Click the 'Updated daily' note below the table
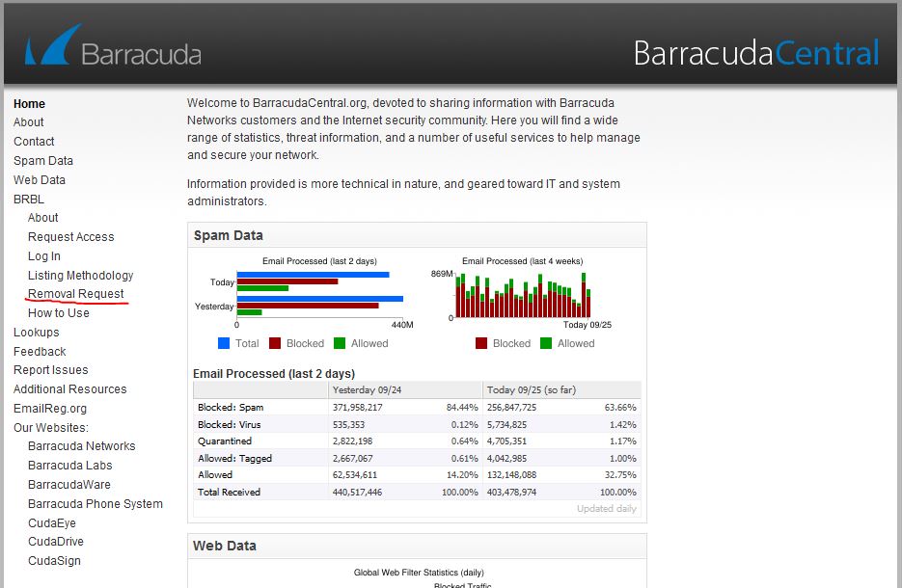The height and width of the screenshot is (588, 902). tap(607, 509)
